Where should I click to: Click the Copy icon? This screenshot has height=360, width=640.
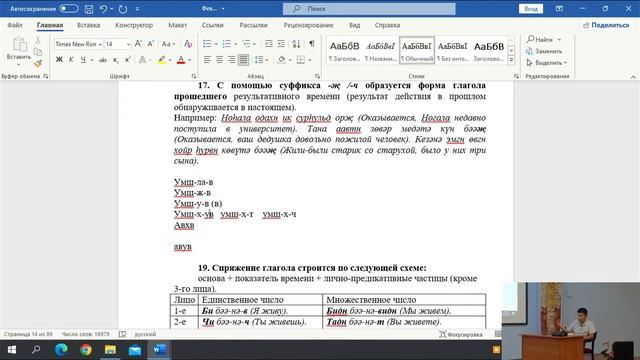(x=38, y=52)
